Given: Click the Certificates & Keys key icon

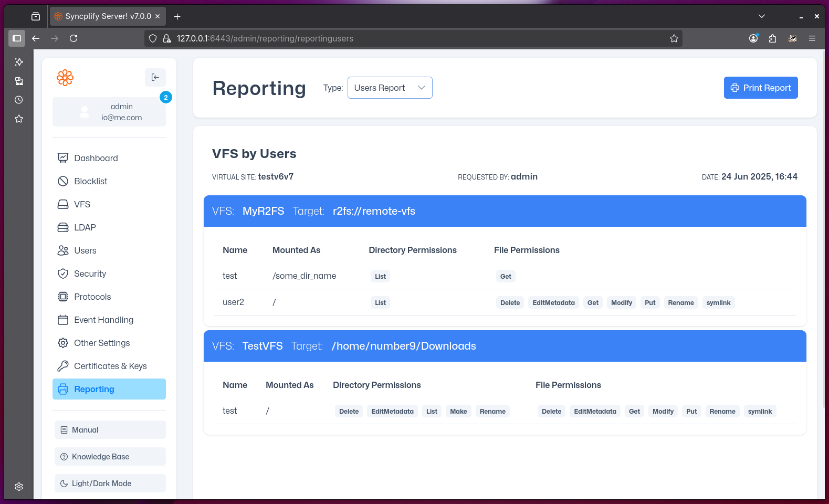Looking at the screenshot, I should (63, 366).
